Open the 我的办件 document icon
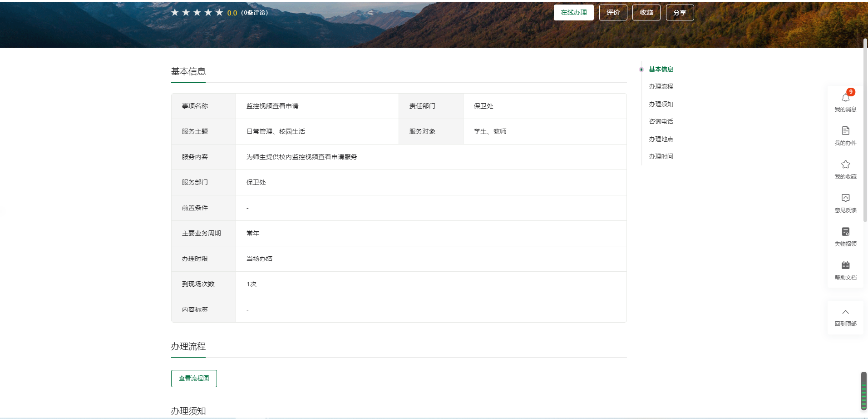This screenshot has width=868, height=419. point(845,131)
